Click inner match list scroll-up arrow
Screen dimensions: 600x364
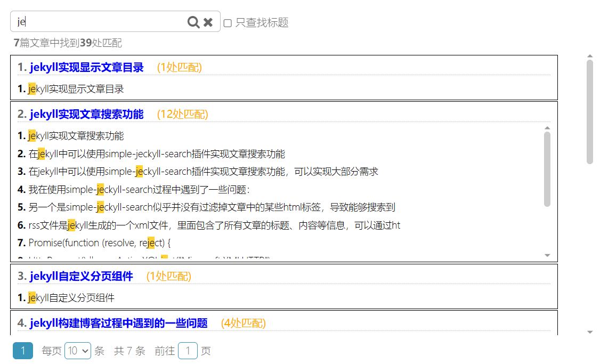coord(547,128)
